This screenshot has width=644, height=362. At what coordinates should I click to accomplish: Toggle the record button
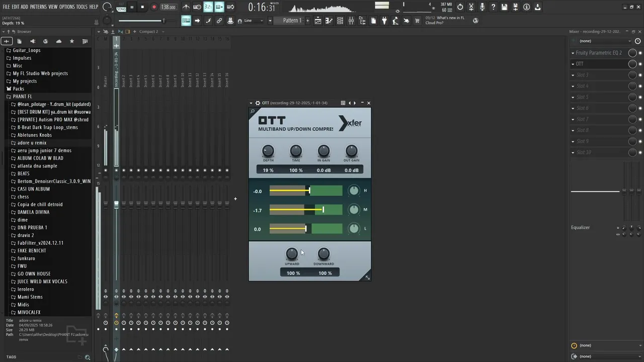(x=154, y=7)
